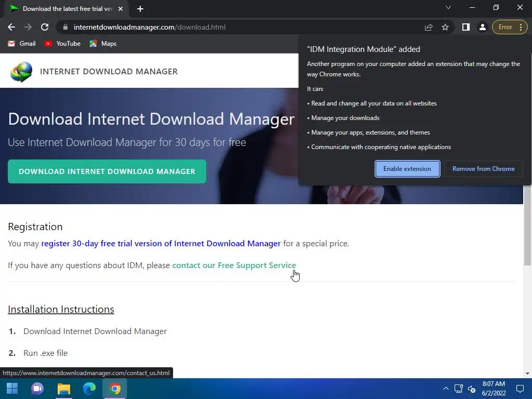
Task: Click the text Manage your downloads
Action: pos(345,118)
